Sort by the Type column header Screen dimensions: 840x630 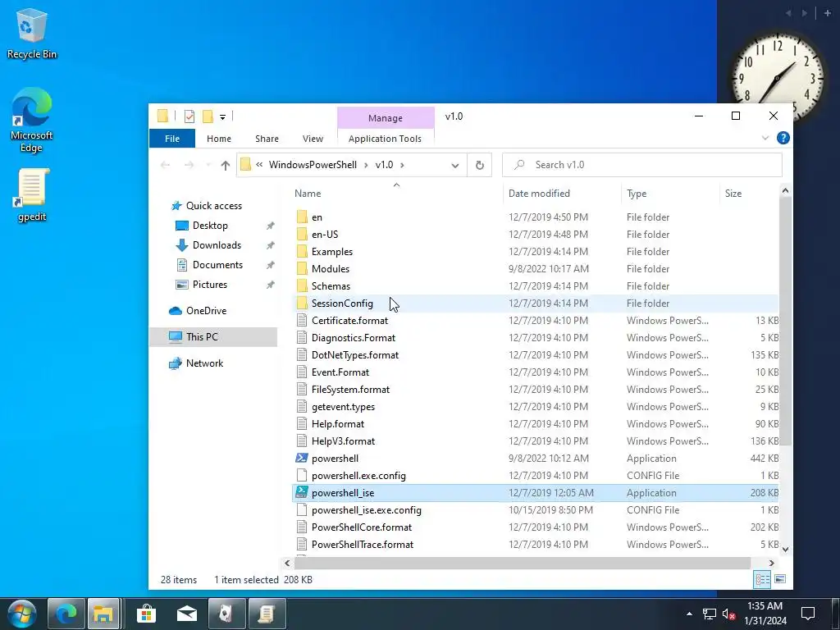[x=669, y=194]
